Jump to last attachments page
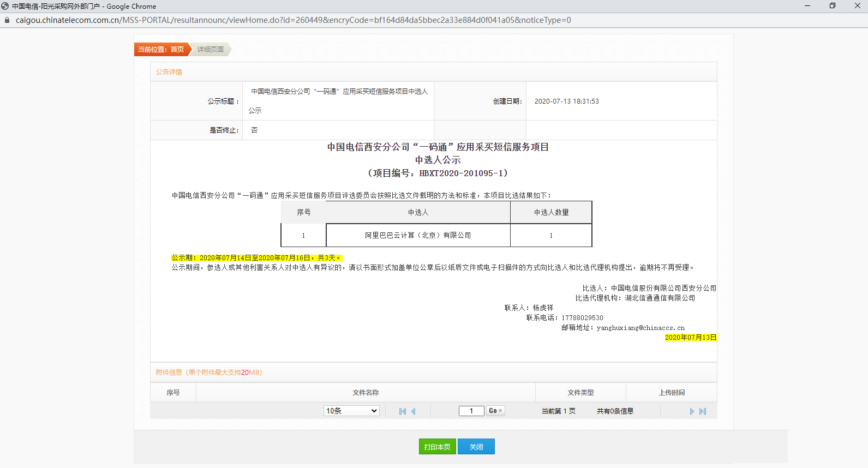 703,411
